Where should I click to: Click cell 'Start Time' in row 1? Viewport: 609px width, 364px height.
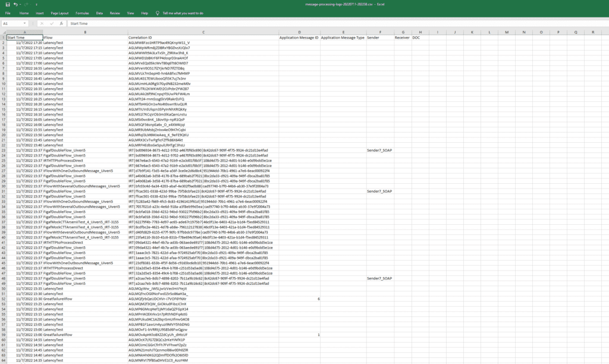coord(24,37)
